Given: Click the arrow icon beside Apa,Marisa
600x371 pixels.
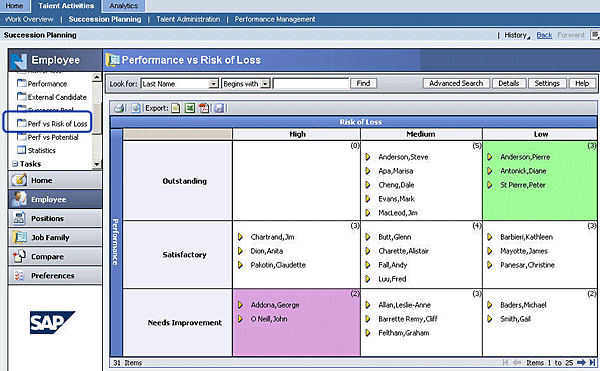Looking at the screenshot, I should (368, 171).
